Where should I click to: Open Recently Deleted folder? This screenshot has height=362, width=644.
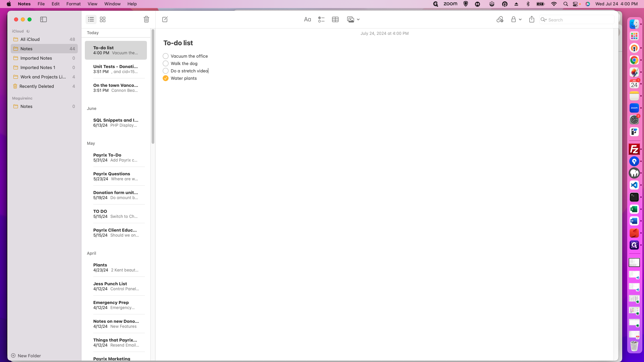(44, 86)
